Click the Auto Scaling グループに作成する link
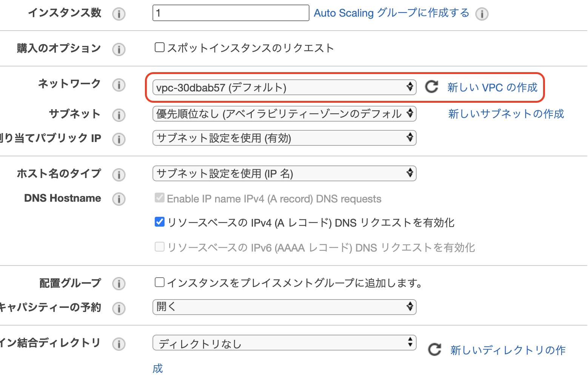 (391, 13)
